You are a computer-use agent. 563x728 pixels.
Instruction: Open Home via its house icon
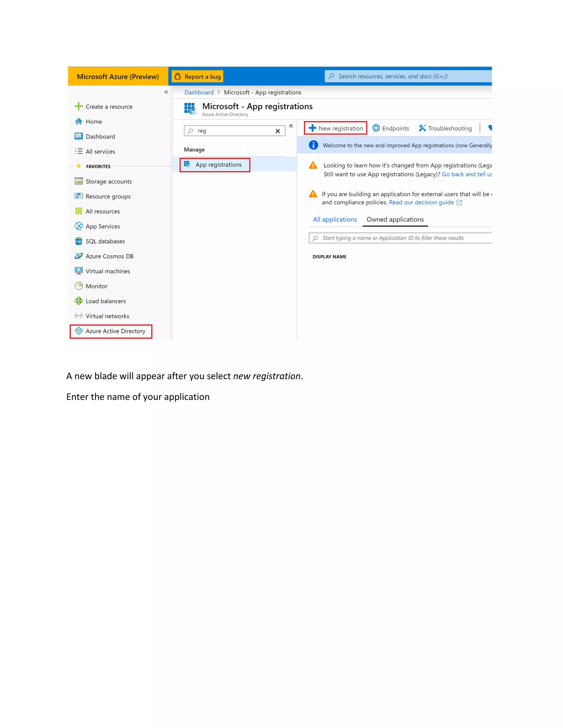[x=78, y=121]
